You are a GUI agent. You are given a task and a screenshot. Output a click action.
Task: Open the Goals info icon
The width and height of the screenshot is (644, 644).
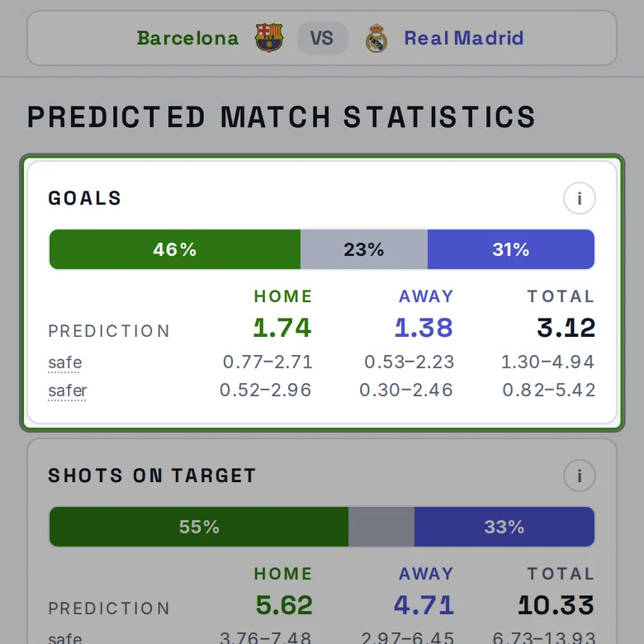click(x=579, y=198)
